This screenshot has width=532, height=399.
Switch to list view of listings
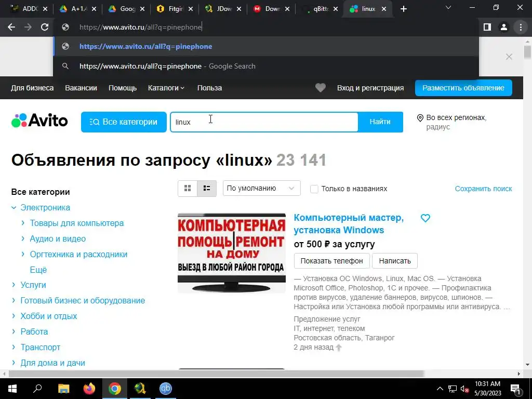207,188
